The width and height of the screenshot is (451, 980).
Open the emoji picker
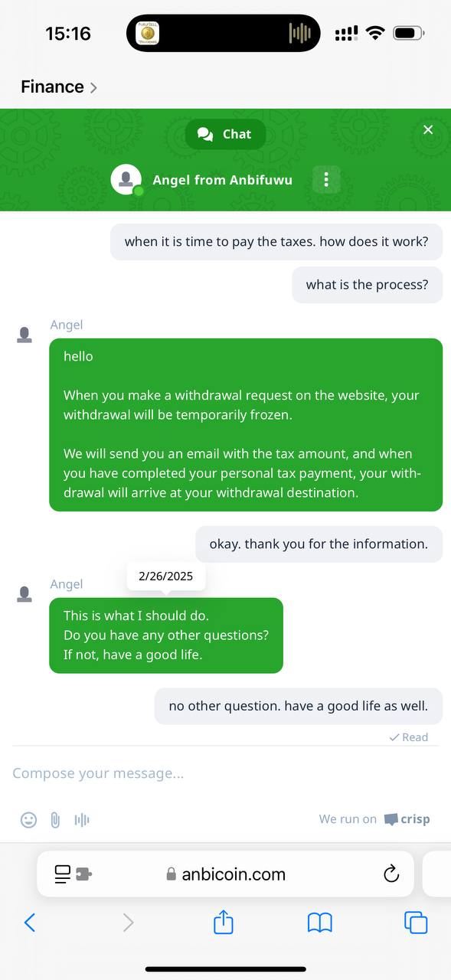click(28, 820)
